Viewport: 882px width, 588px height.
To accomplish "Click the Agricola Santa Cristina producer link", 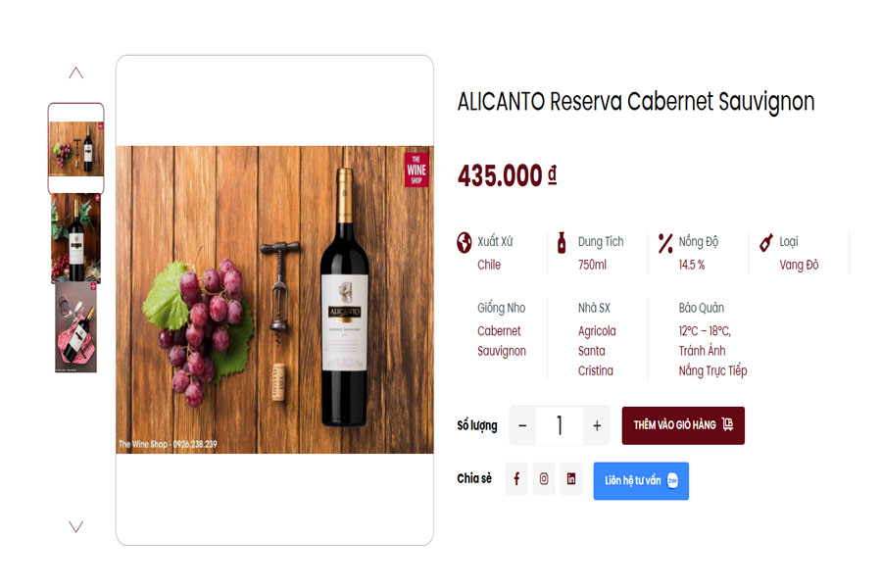I will point(597,351).
